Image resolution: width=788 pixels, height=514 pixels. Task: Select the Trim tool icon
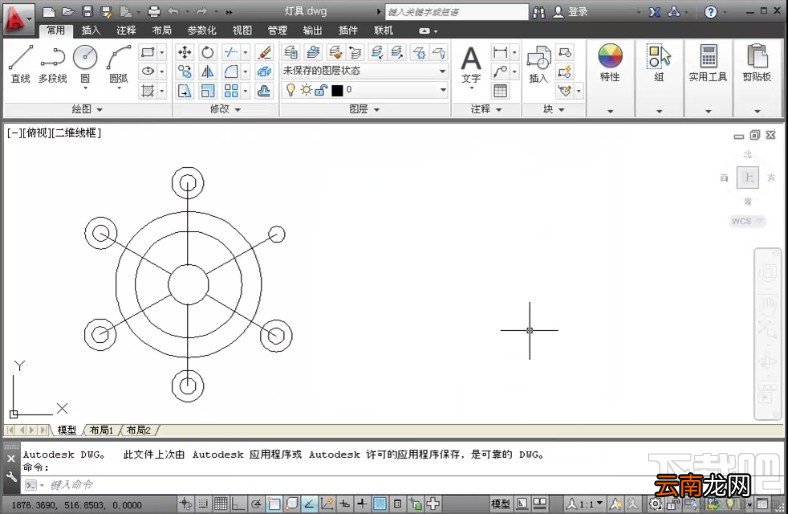click(231, 52)
